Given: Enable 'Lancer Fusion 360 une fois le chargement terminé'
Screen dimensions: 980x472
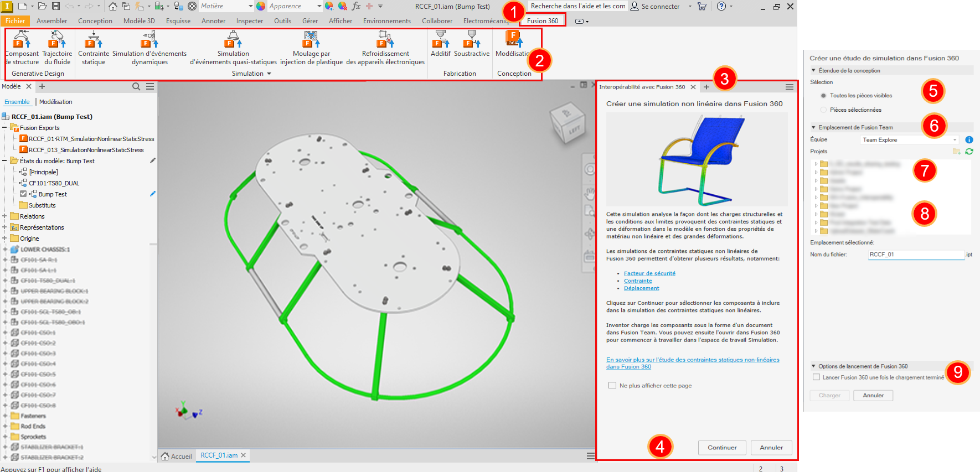Looking at the screenshot, I should 816,377.
